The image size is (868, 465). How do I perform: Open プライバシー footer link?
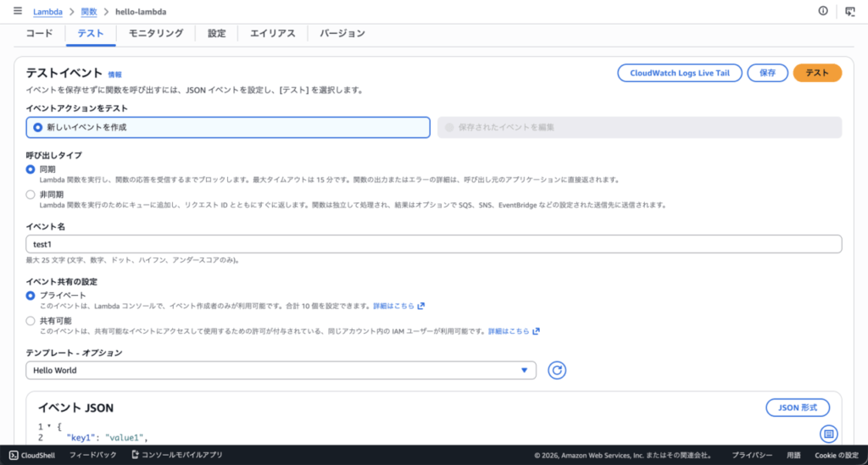[752, 456]
